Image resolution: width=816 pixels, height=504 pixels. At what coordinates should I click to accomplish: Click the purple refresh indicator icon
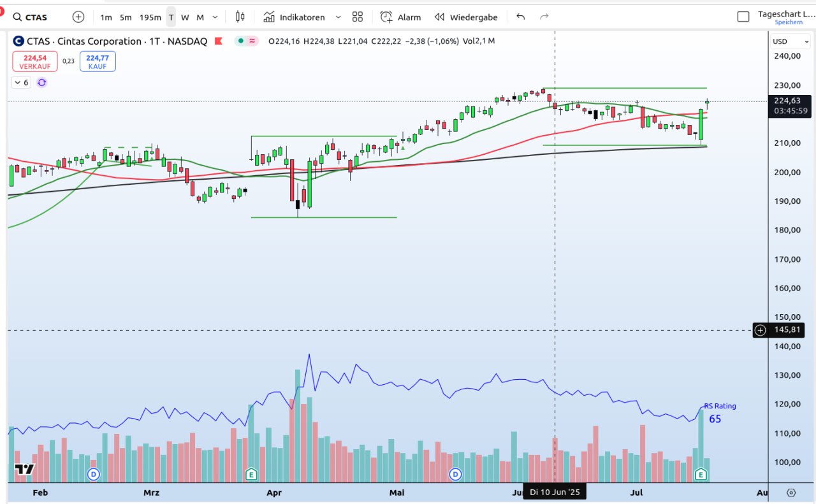[42, 83]
